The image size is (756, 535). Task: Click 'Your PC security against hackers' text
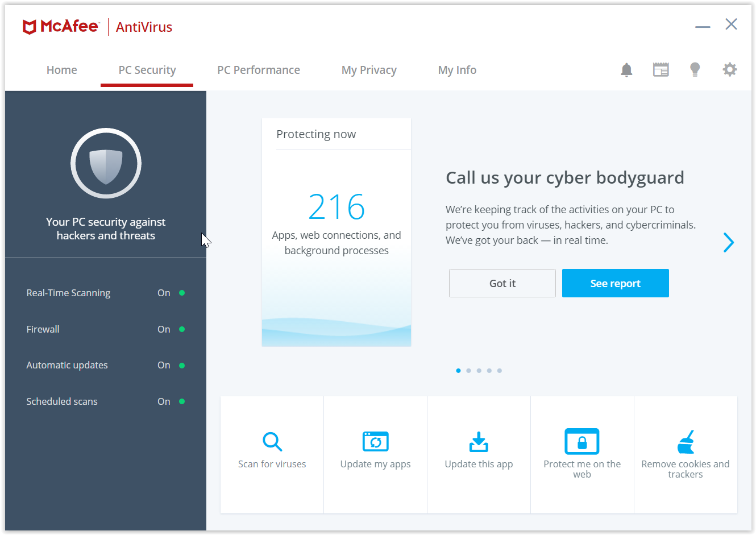(106, 229)
